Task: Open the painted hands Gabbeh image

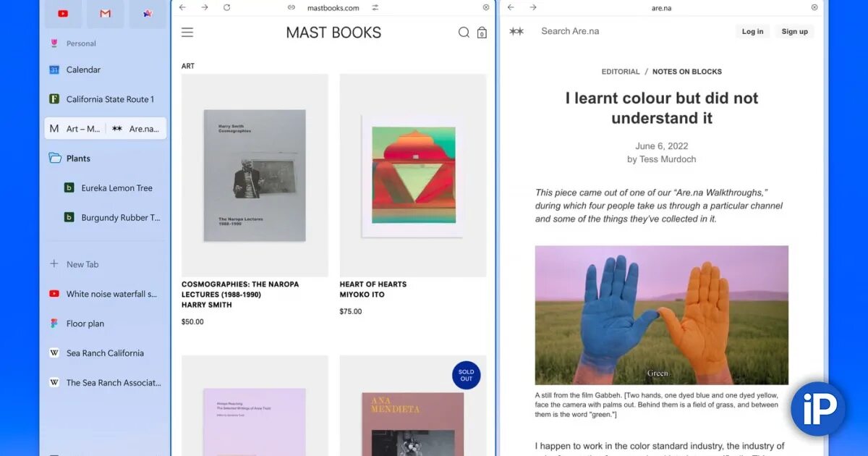Action: [662, 315]
